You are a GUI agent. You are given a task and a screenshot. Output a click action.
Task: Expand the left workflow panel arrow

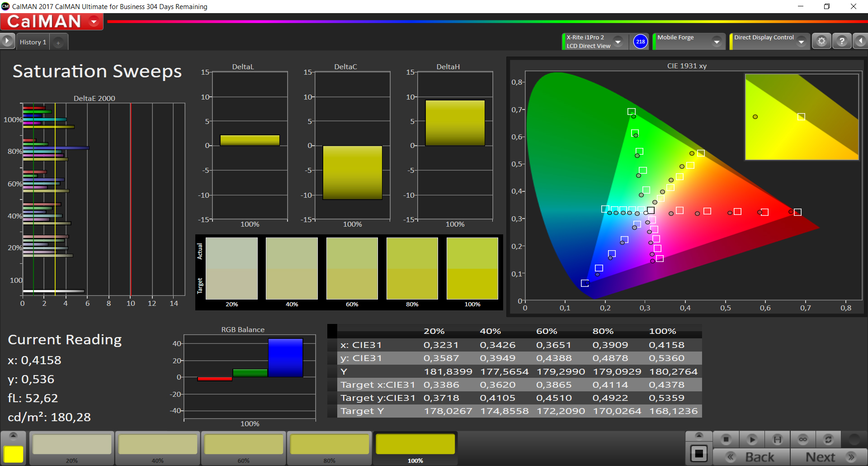tap(7, 41)
